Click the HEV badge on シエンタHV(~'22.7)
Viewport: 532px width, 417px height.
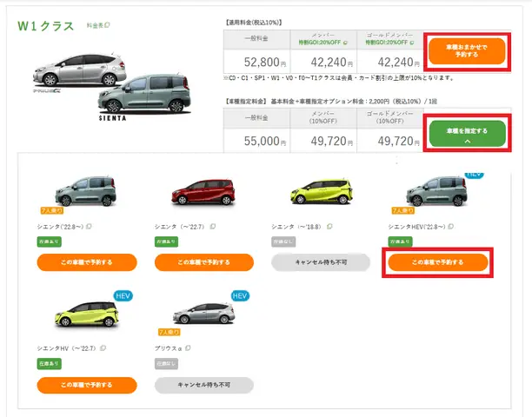123,296
